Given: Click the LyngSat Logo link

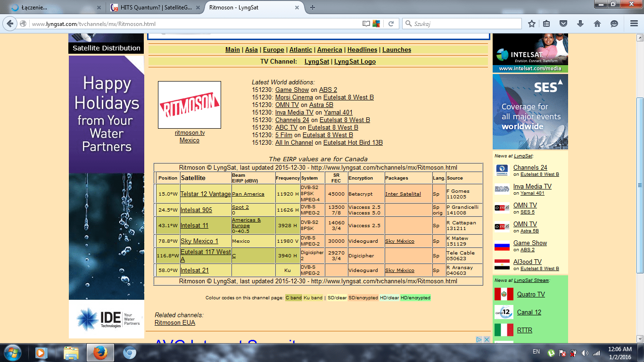Looking at the screenshot, I should point(355,61).
